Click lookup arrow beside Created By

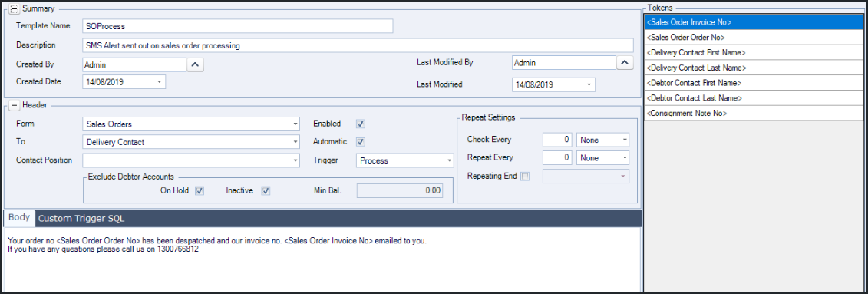pos(196,64)
